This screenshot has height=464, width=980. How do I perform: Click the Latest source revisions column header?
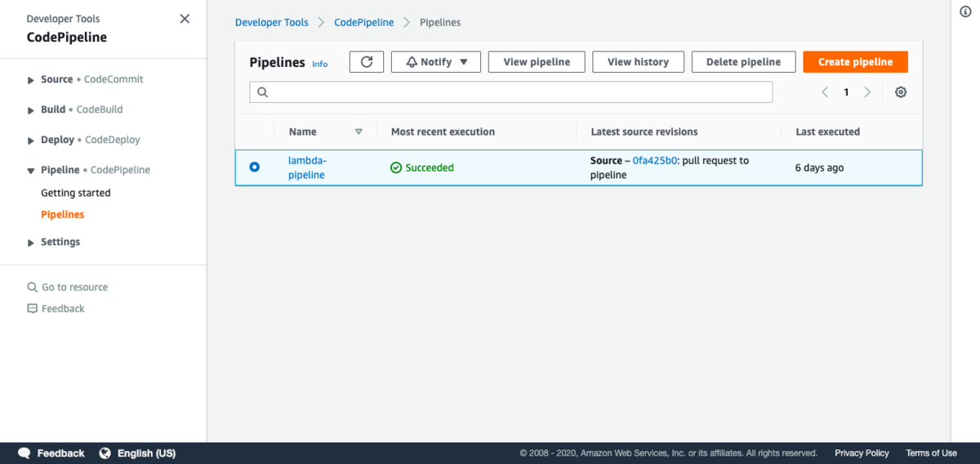[x=644, y=132]
